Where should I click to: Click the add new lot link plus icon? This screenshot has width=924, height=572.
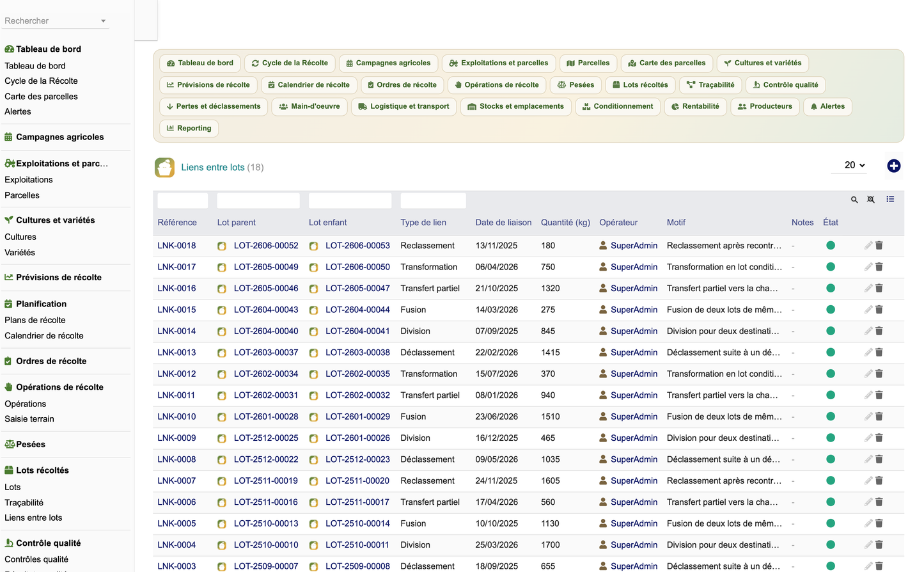click(894, 166)
